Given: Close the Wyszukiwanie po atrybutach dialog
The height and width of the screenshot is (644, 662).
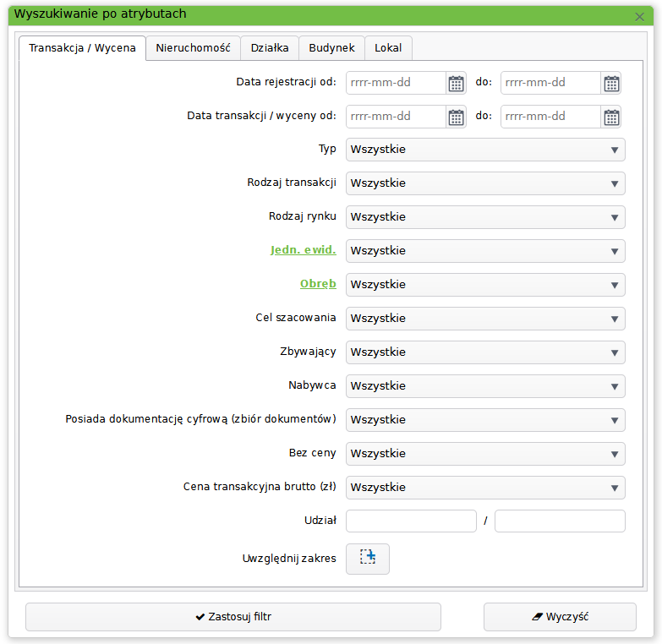Looking at the screenshot, I should pyautogui.click(x=640, y=16).
